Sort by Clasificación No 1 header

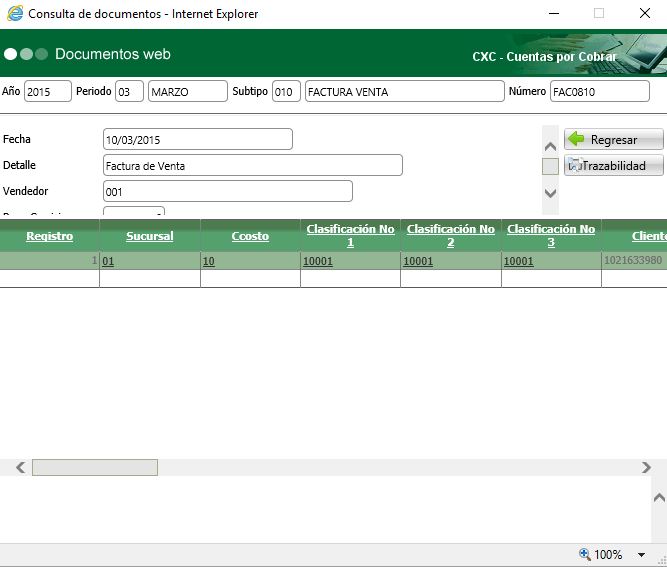coord(351,236)
